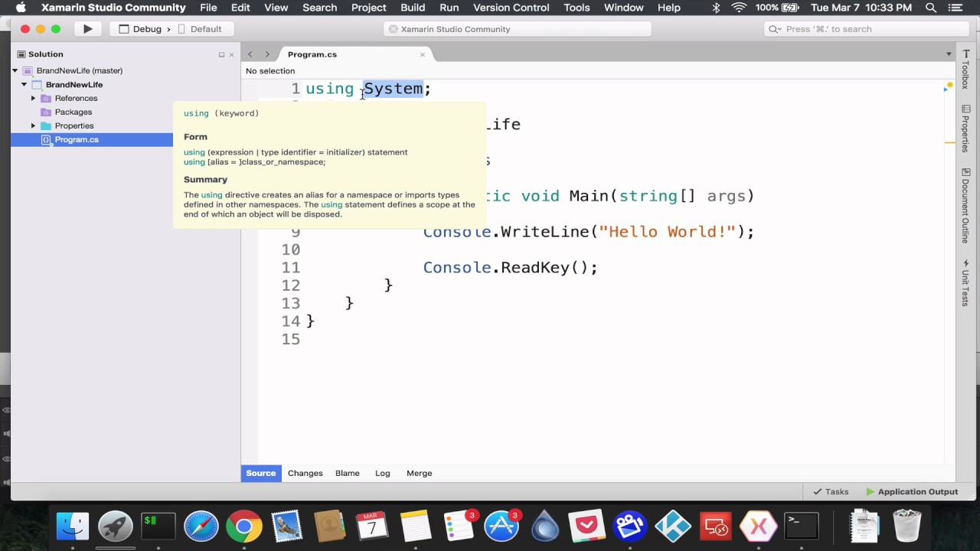Screen dimensions: 980x551
Task: Open the Version Control menu
Action: tap(511, 8)
